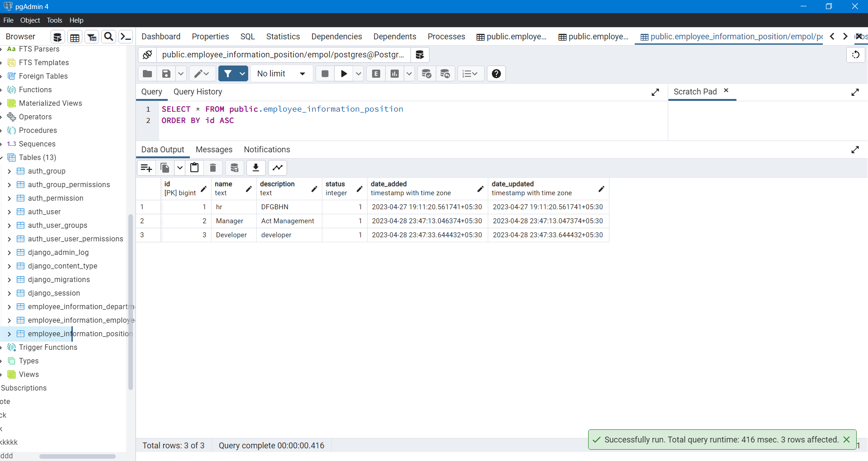Click the Save query icon
868x461 pixels.
[x=166, y=73]
